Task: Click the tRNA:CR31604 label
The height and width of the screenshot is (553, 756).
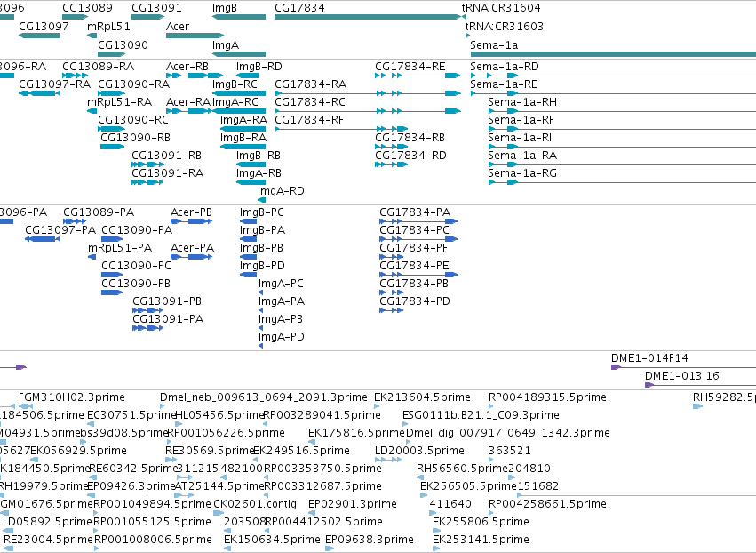Action: click(x=501, y=8)
